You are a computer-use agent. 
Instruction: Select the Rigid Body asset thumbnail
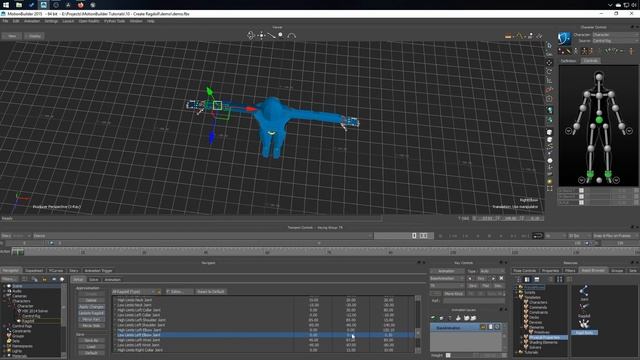pos(584,327)
